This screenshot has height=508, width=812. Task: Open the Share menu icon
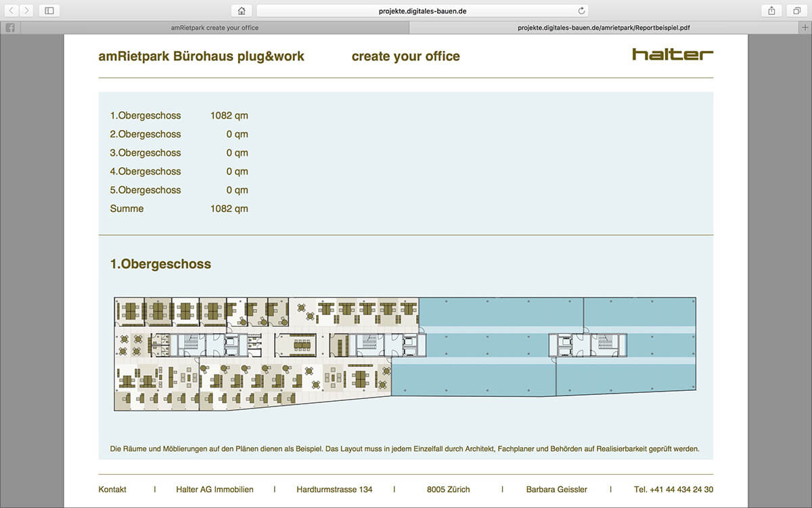771,11
